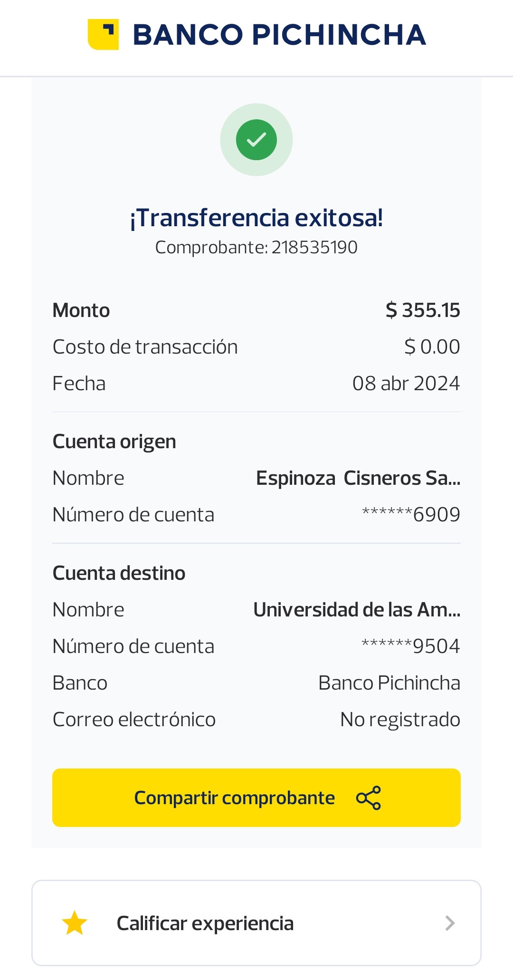Click the green success checkmark icon

(x=256, y=140)
